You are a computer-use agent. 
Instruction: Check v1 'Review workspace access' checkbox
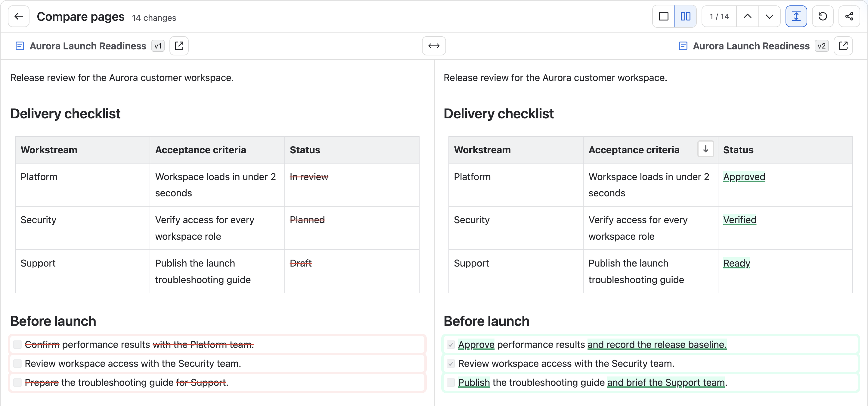[x=17, y=363]
